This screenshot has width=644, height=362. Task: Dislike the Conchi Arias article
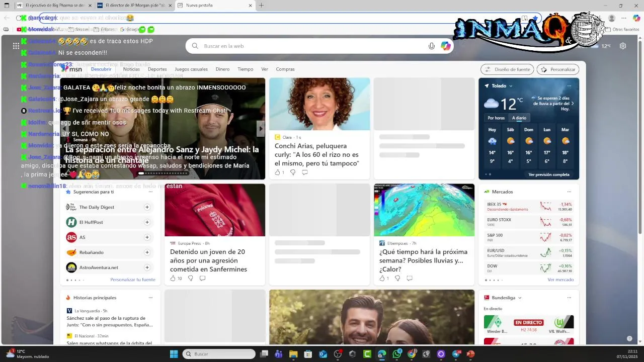click(293, 172)
